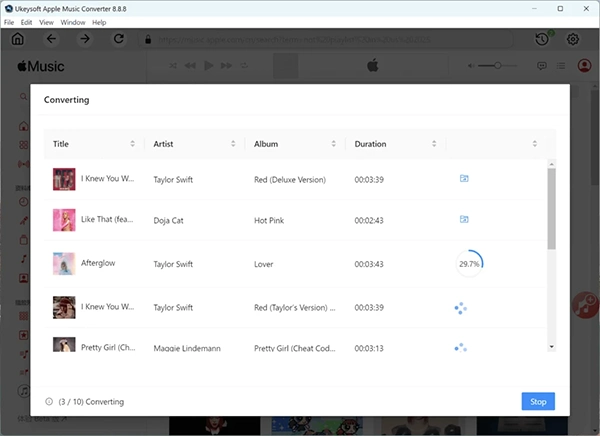Open output folder for Like That track
Viewport: 600px width, 436px height.
(x=464, y=218)
